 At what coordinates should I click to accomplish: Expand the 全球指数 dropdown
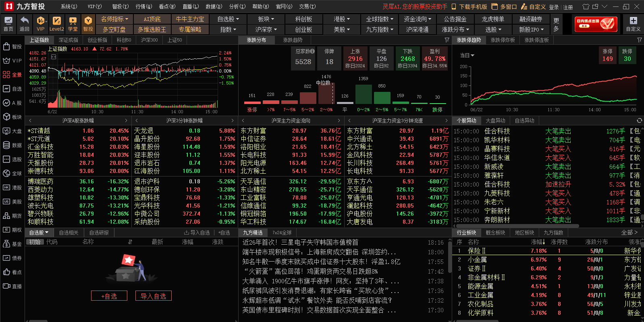pyautogui.click(x=380, y=19)
